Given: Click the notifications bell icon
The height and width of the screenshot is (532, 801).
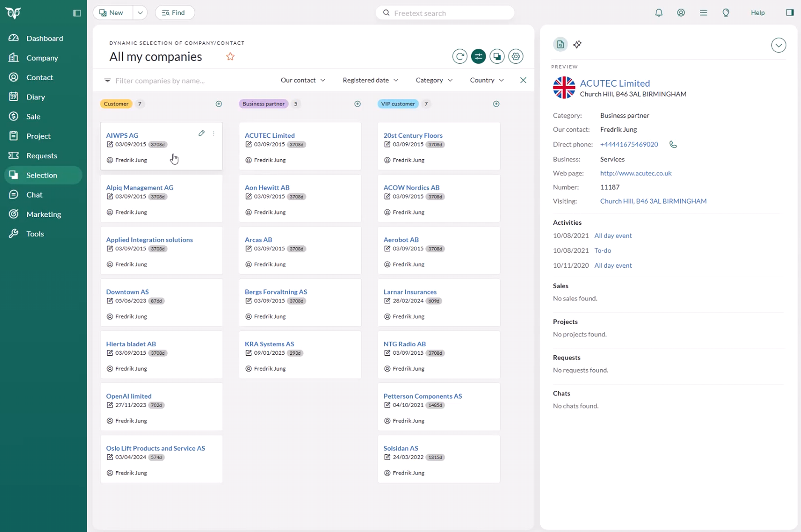Looking at the screenshot, I should [659, 13].
